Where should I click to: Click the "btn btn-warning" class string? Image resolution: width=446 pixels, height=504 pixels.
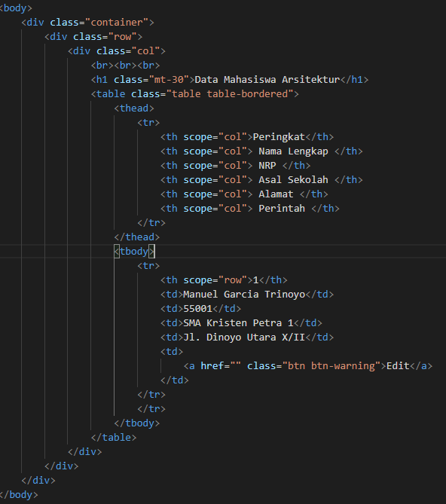point(331,366)
